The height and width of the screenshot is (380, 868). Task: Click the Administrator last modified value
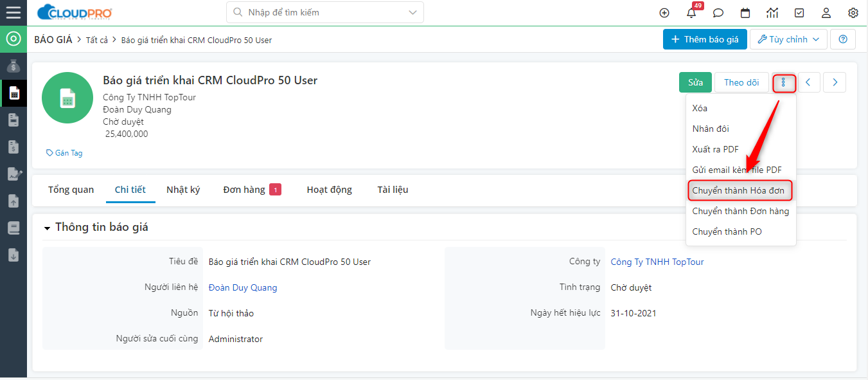coord(236,339)
